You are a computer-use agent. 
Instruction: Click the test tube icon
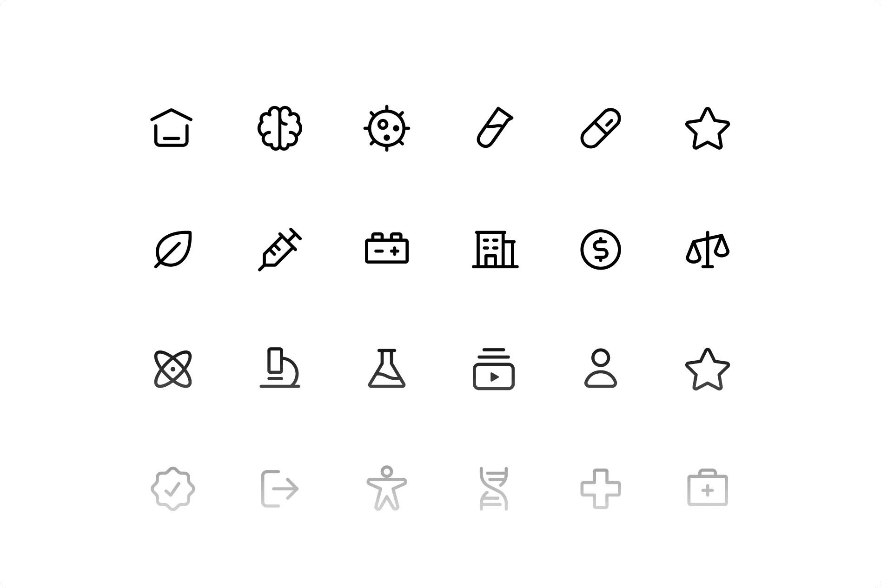pos(494,127)
